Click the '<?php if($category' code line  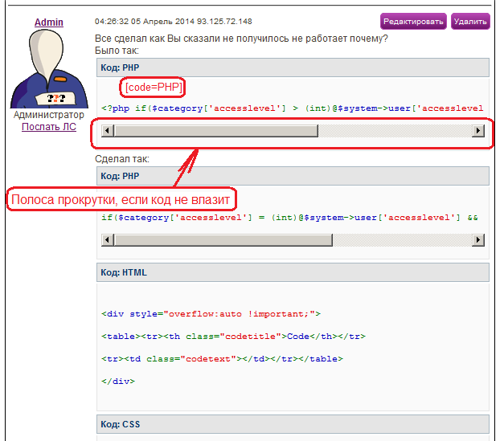pos(292,108)
